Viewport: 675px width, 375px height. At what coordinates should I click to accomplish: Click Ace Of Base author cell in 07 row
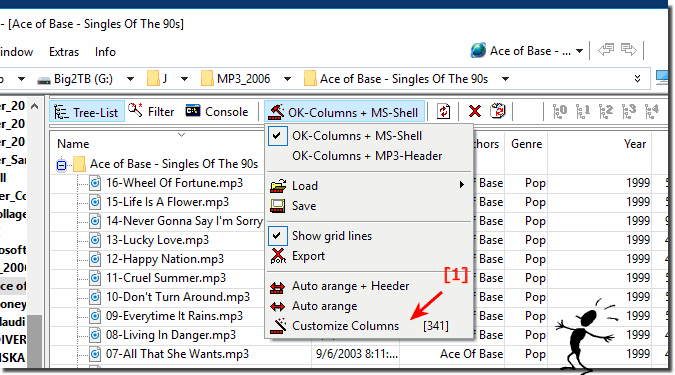pos(471,353)
